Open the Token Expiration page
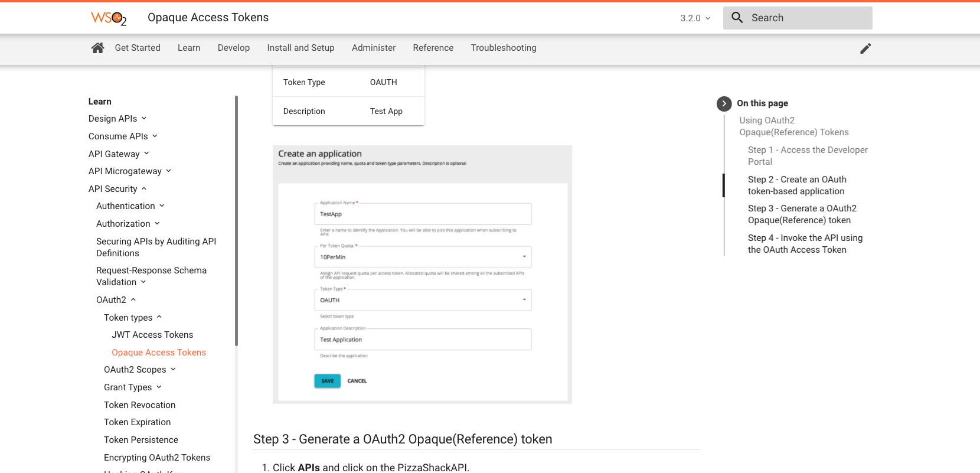 pyautogui.click(x=138, y=422)
